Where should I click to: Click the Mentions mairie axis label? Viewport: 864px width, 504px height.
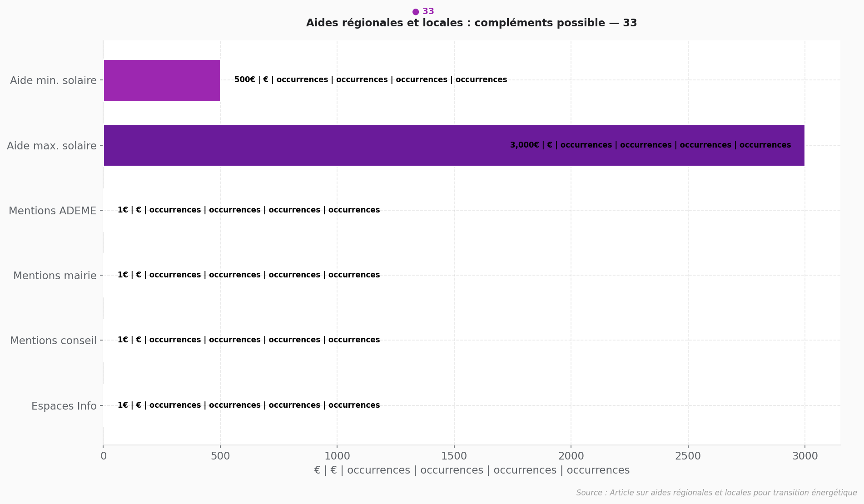pos(55,276)
